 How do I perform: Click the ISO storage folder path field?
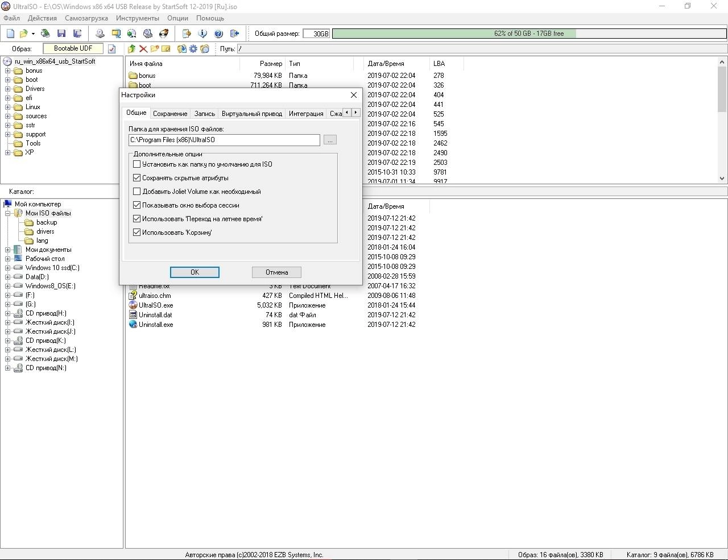click(225, 140)
